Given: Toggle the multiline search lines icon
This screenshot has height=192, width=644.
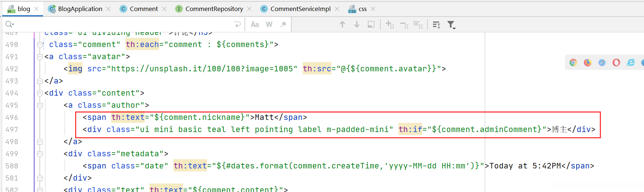Looking at the screenshot, I should pyautogui.click(x=437, y=24).
